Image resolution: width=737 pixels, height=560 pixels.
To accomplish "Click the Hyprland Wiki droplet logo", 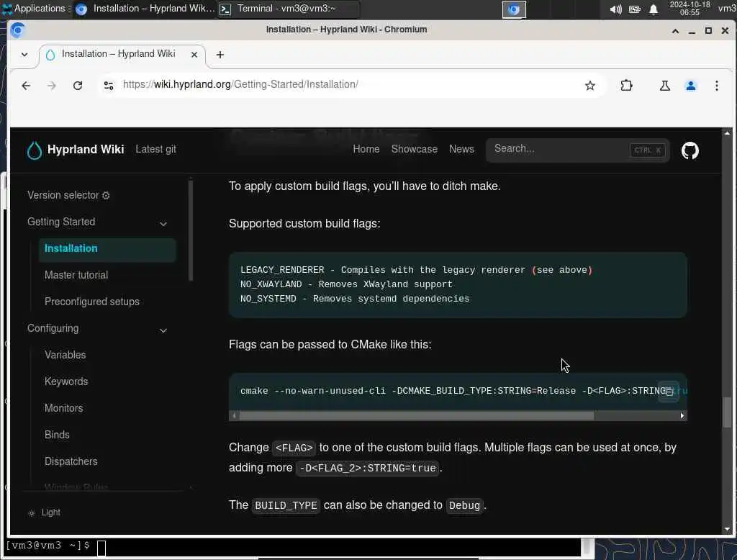I will 35,150.
